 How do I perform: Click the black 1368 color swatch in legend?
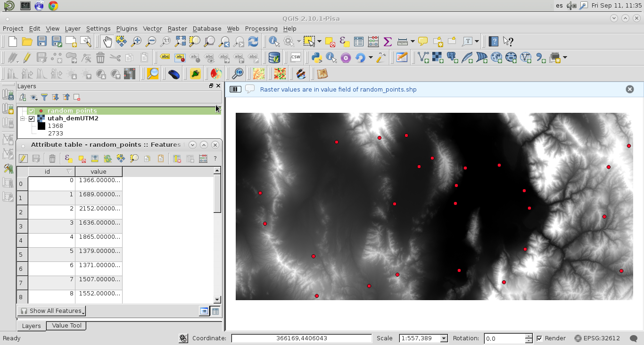coord(41,126)
